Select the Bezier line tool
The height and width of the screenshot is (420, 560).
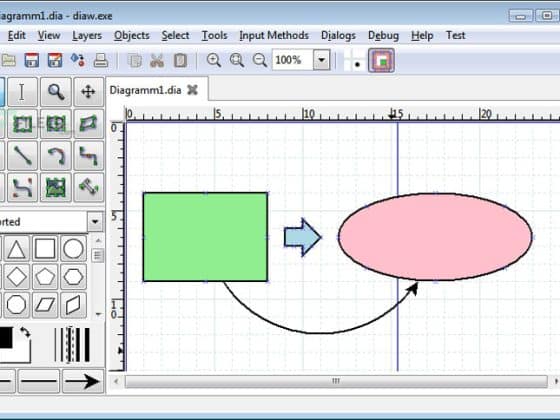22,188
